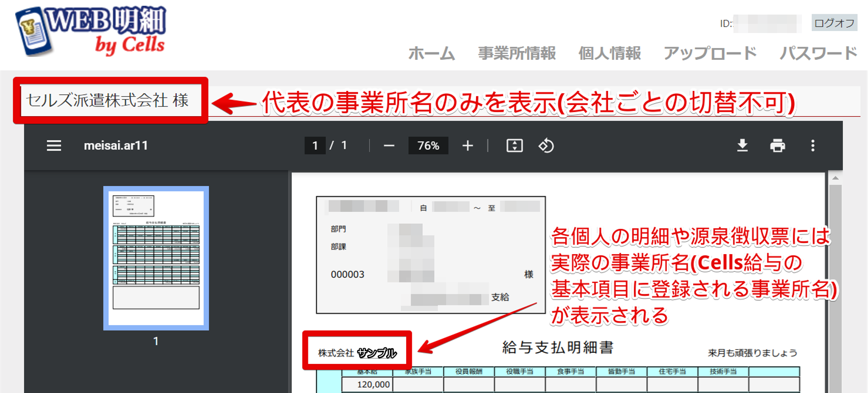Click the 役職手当 column header
This screenshot has height=393, width=868.
pos(520,372)
